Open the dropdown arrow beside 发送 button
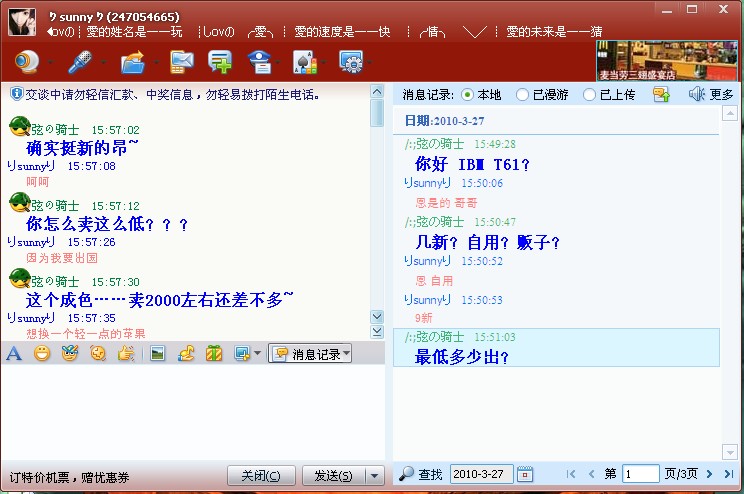 pos(375,475)
